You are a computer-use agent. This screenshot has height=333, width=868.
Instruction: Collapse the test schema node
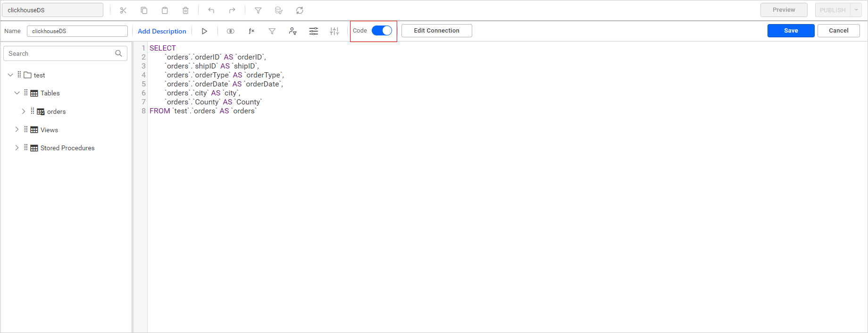coord(10,75)
